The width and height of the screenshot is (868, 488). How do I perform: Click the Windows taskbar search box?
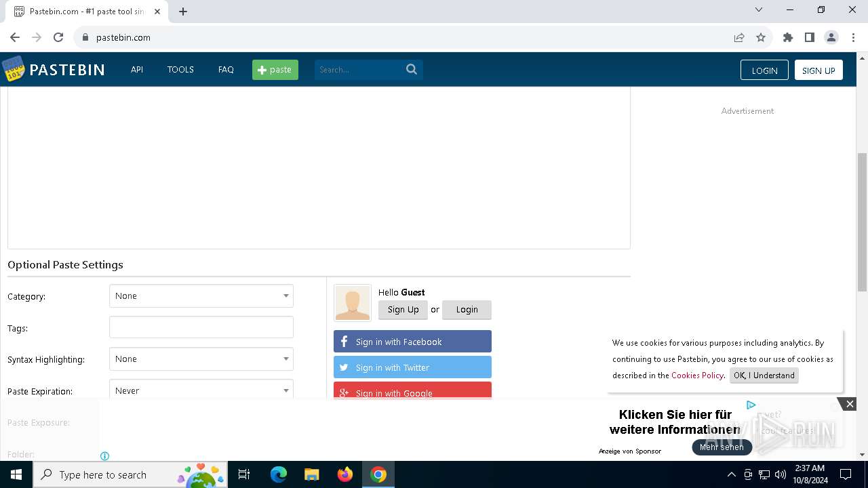130,474
